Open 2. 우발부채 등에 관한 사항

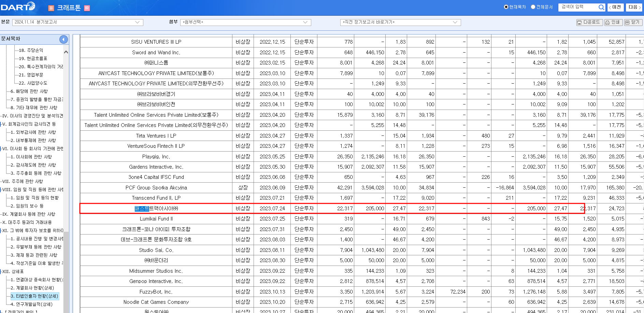click(x=36, y=247)
